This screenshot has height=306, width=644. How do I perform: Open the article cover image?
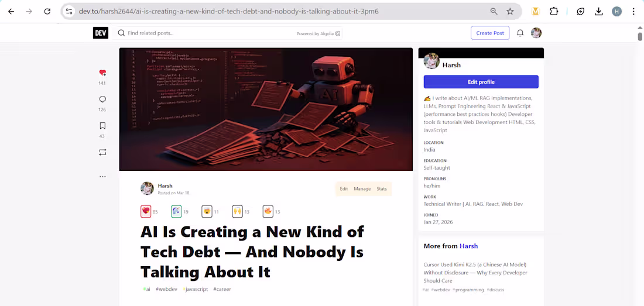[x=266, y=109]
